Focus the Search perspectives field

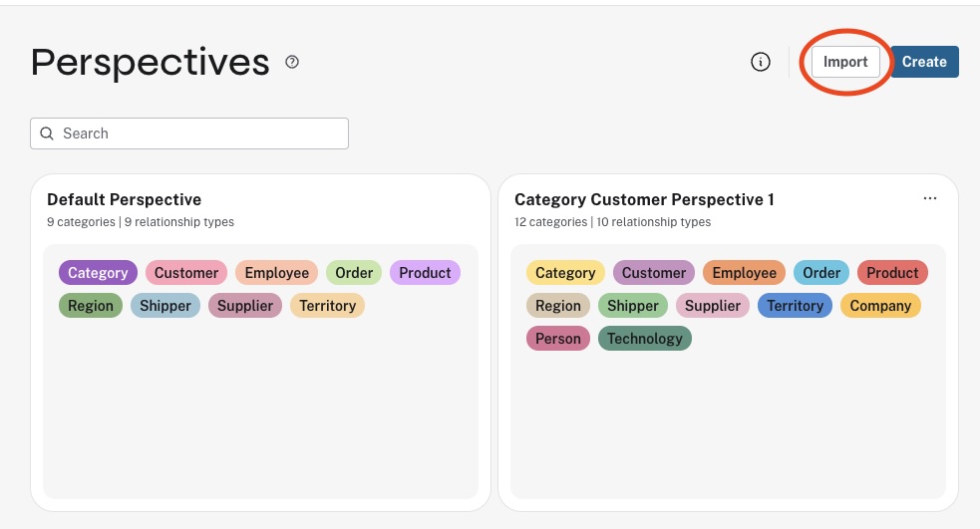pos(199,133)
